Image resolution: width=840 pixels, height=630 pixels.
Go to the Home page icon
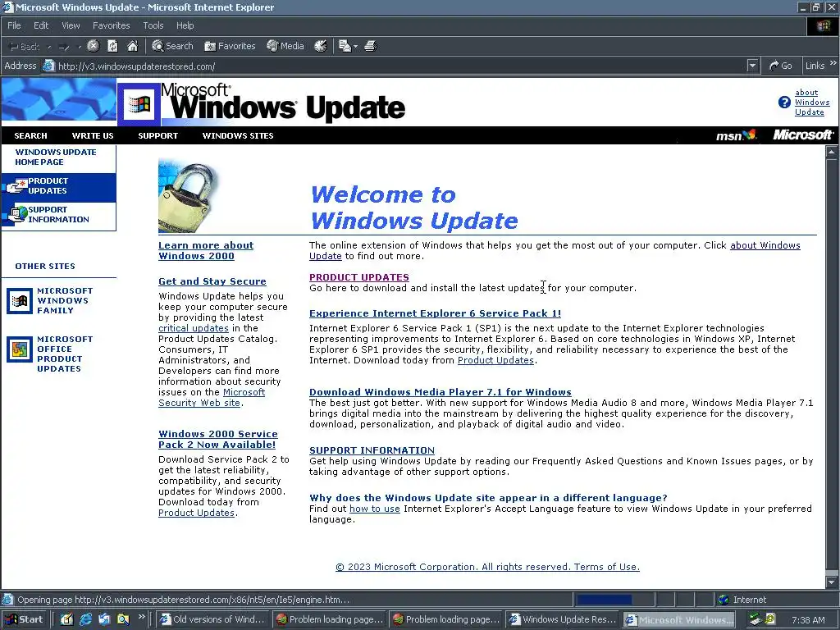point(132,46)
